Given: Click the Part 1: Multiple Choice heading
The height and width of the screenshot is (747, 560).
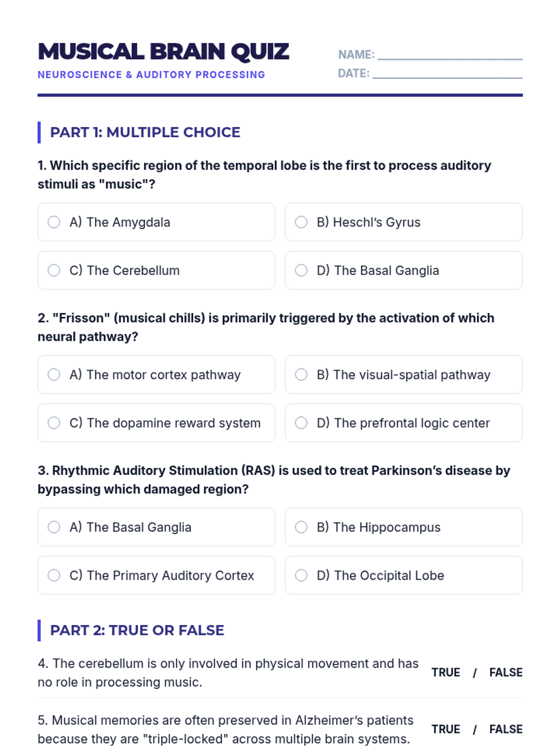Looking at the screenshot, I should coord(145,132).
